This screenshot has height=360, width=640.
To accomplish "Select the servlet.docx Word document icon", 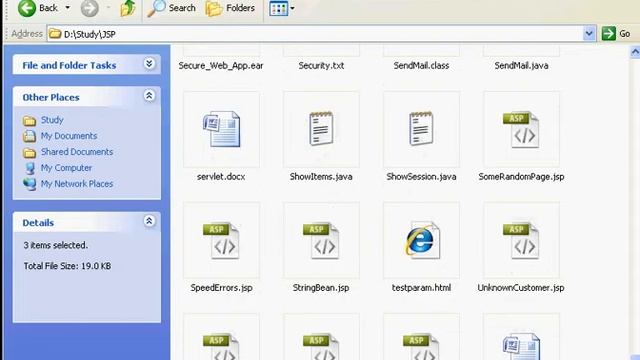I will pyautogui.click(x=222, y=129).
